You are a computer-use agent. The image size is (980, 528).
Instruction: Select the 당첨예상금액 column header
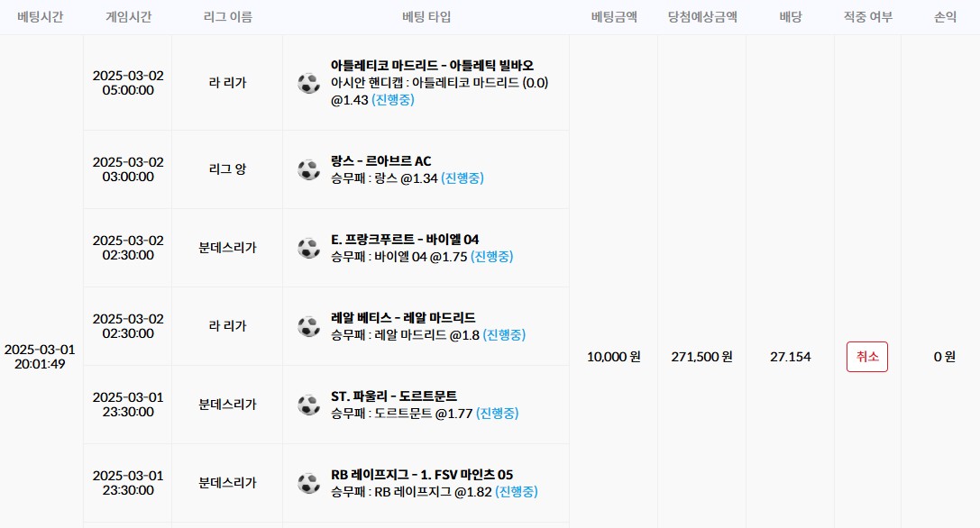point(702,17)
